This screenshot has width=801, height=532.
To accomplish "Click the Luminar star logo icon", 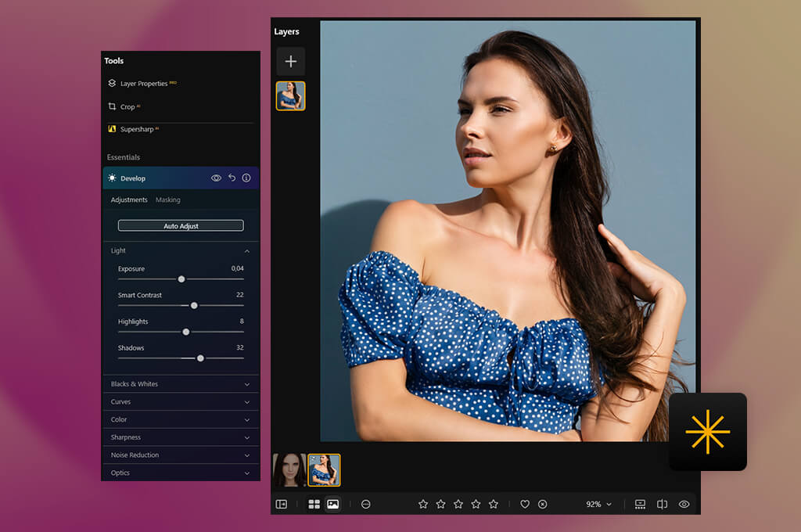I will coord(708,432).
